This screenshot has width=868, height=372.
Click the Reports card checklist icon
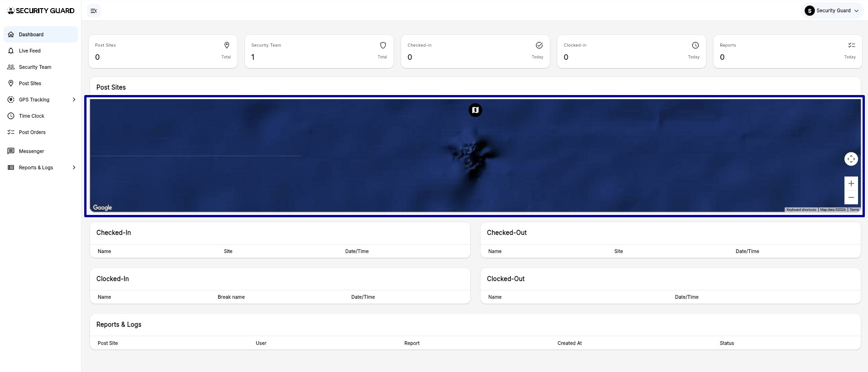(x=852, y=45)
